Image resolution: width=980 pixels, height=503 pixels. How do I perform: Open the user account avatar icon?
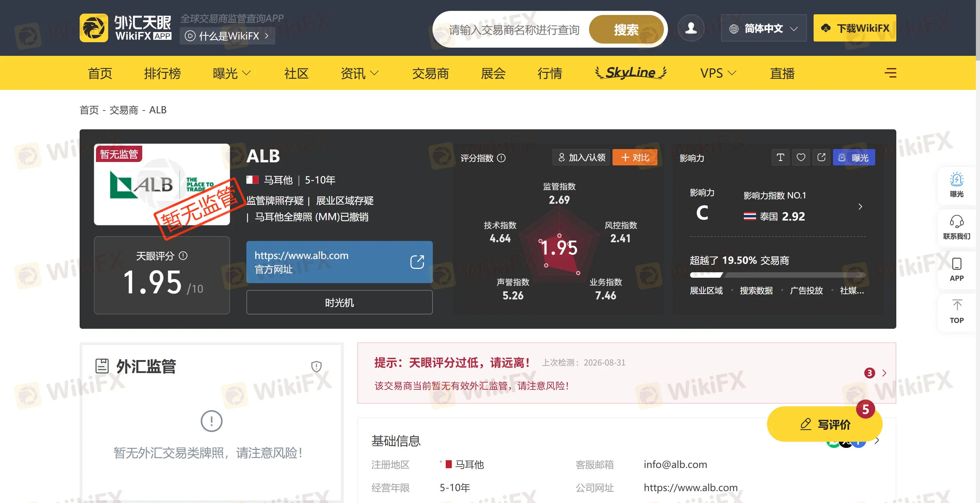coord(691,28)
